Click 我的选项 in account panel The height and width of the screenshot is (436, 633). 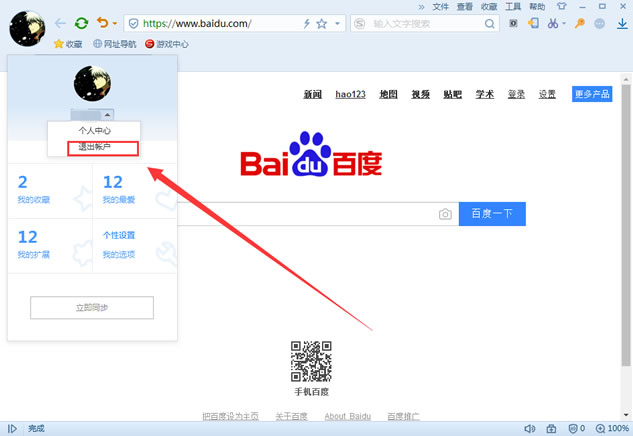pos(119,254)
